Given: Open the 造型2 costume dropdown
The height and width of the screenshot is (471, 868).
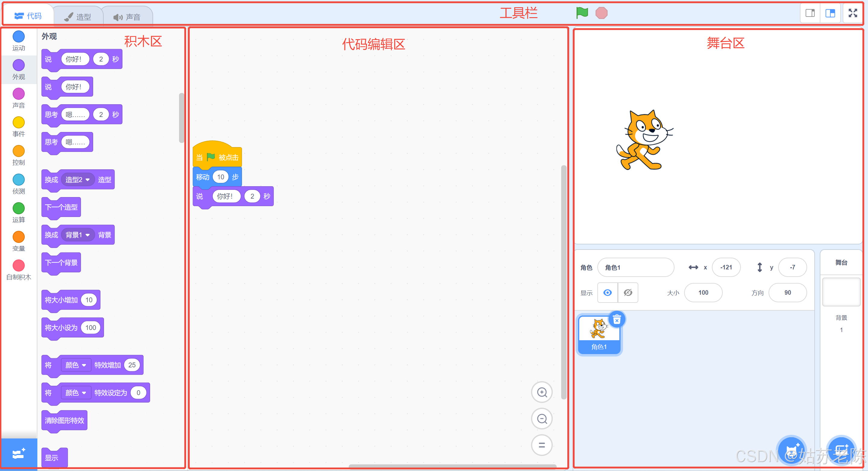Looking at the screenshot, I should pos(78,180).
